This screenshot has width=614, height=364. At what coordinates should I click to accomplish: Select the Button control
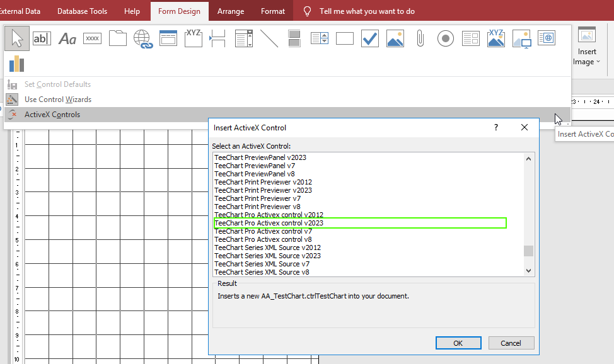point(93,38)
